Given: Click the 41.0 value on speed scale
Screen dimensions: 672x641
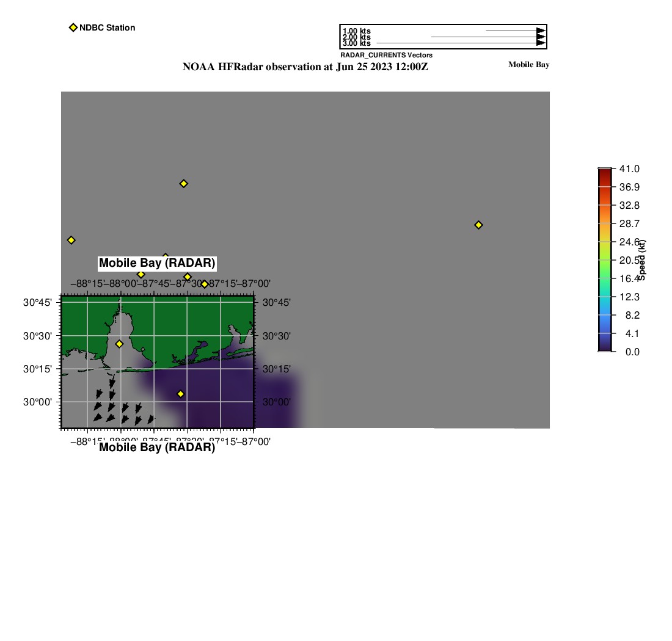Looking at the screenshot, I should pyautogui.click(x=629, y=169).
